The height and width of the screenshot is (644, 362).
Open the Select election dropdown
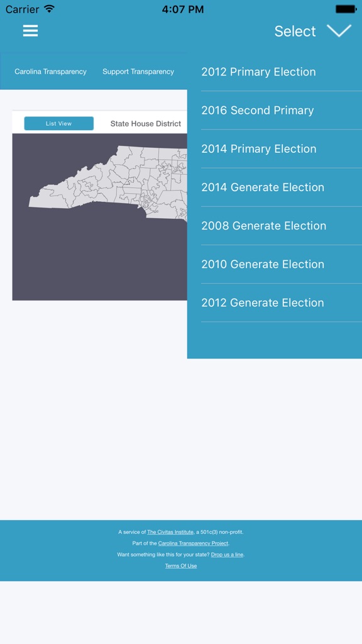click(x=295, y=31)
